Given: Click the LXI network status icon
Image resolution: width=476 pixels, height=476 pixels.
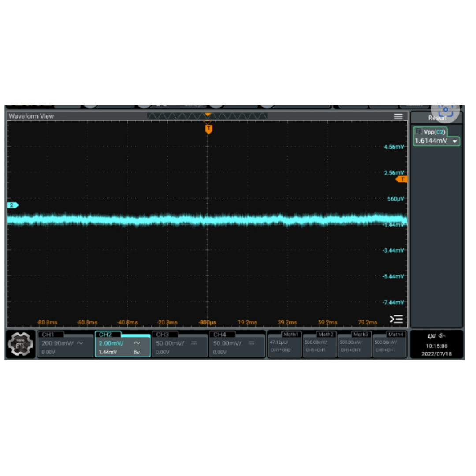Looking at the screenshot, I should click(431, 336).
